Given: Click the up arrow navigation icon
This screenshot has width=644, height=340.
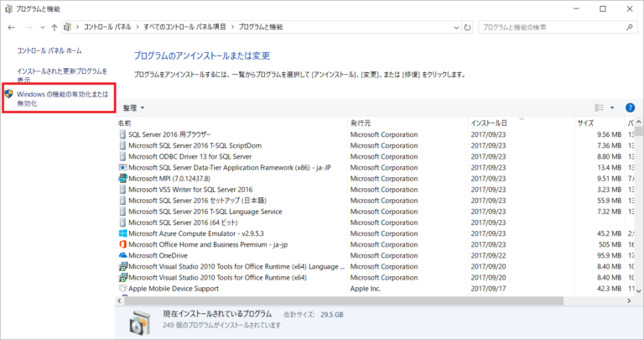Looking at the screenshot, I should 54,28.
